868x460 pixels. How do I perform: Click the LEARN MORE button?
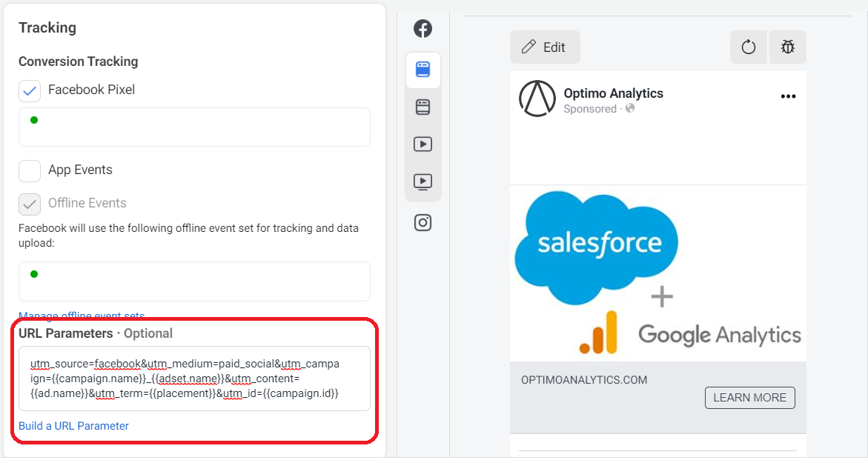[749, 398]
